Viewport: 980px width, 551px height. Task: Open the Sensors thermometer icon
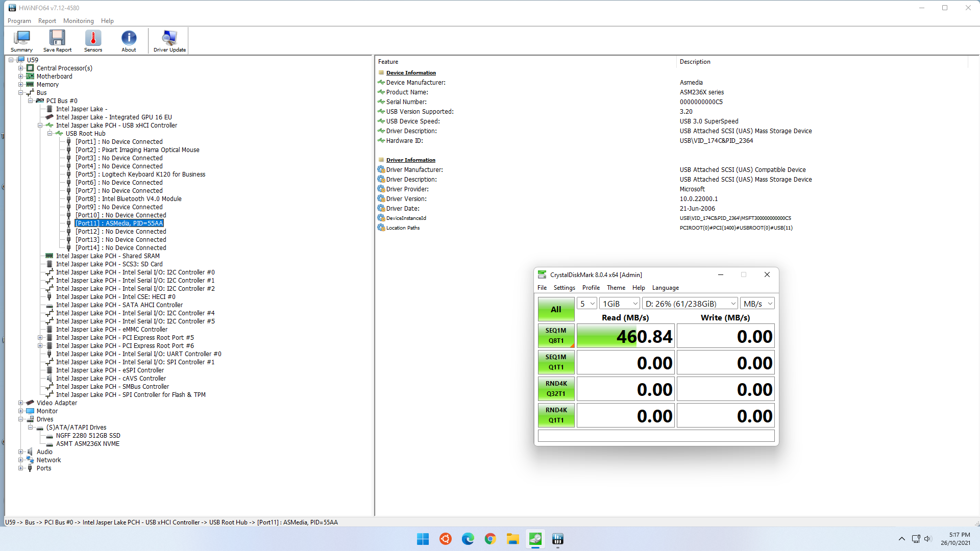pyautogui.click(x=93, y=41)
